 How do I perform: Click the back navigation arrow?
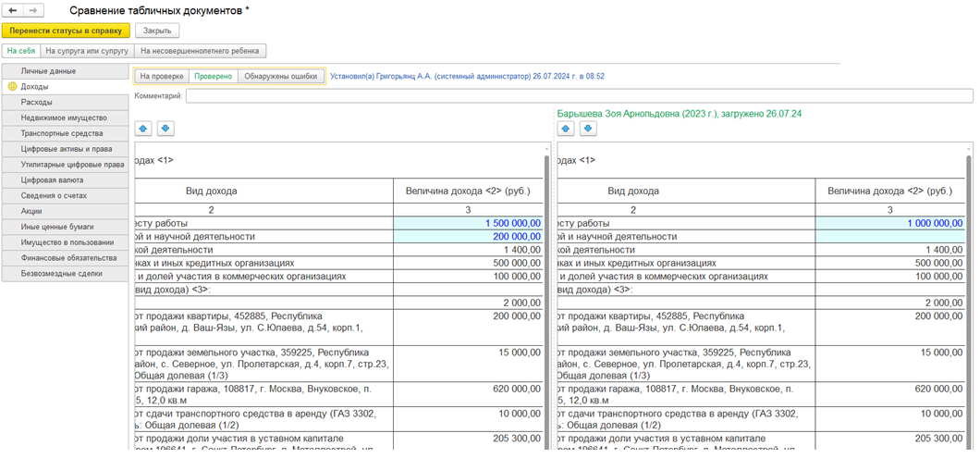click(13, 10)
